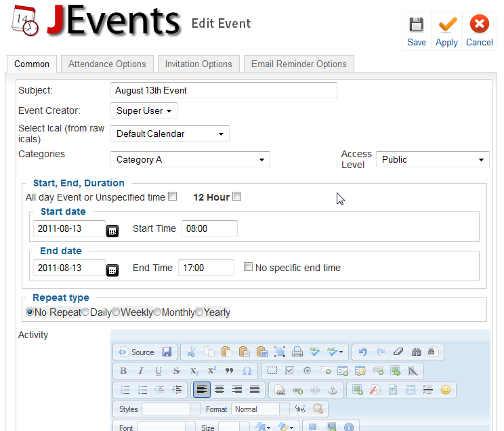The image size is (504, 431).
Task: Apply Subscript formatting
Action: 194,371
